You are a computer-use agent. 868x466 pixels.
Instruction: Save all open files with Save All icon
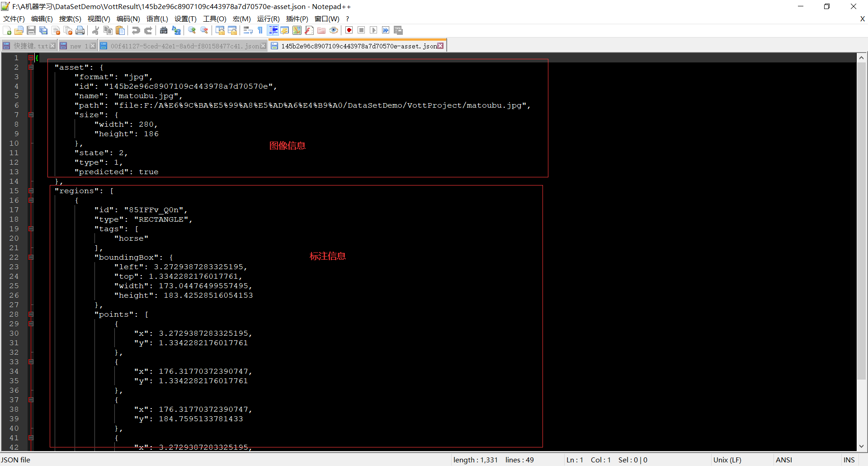pos(43,30)
